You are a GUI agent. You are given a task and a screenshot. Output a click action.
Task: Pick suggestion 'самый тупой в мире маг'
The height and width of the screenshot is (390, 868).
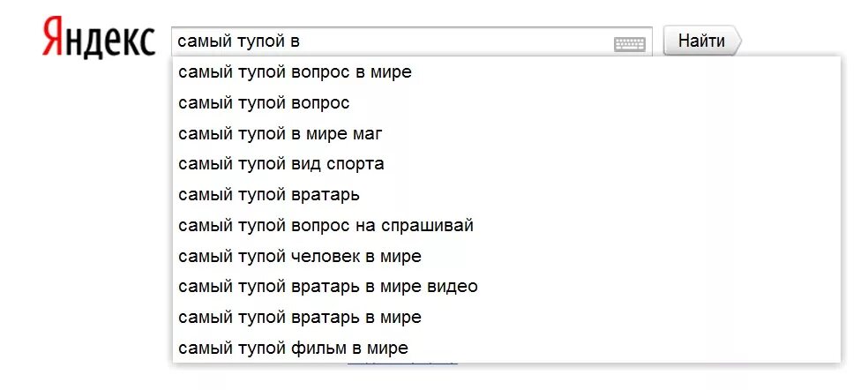[x=506, y=133]
